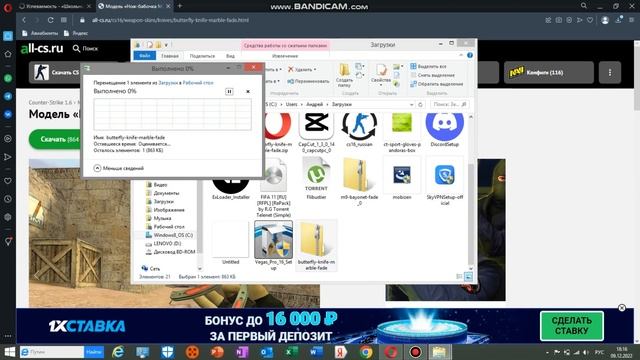
Task: Open Opera sidebar WhatsApp icon
Action: (8, 78)
